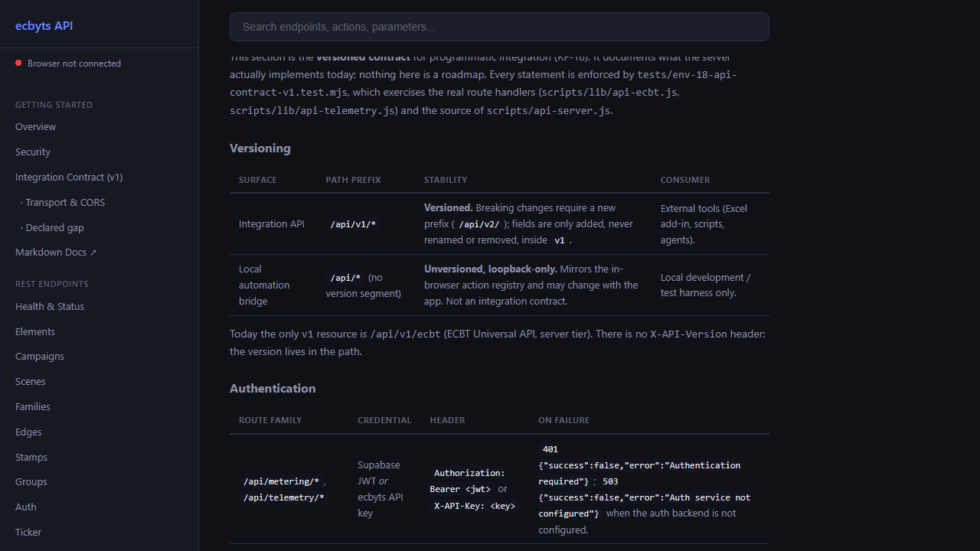Viewport: 980px width, 551px height.
Task: Select Stamps in the sidebar
Action: pos(31,457)
